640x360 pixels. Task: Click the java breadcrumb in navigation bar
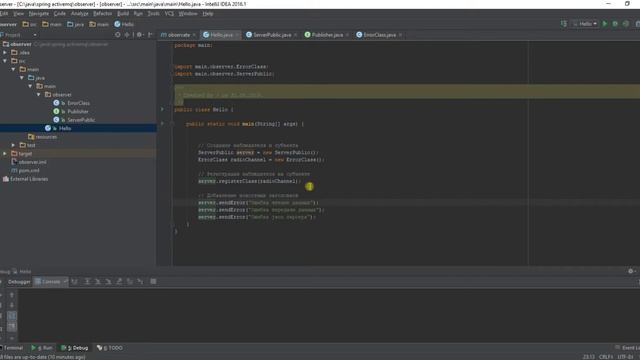[x=76, y=24]
